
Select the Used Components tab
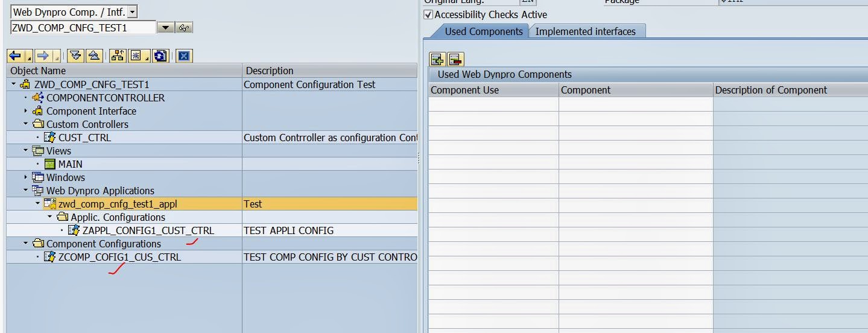(483, 31)
